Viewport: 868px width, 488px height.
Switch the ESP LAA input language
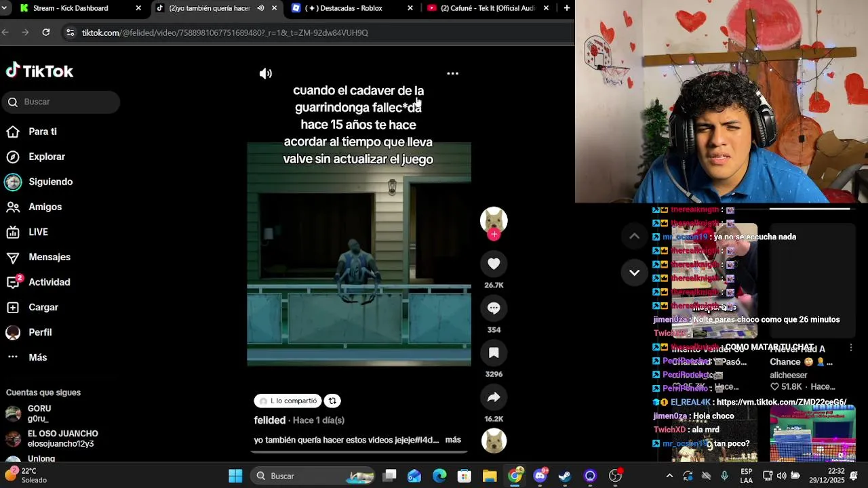coord(746,476)
